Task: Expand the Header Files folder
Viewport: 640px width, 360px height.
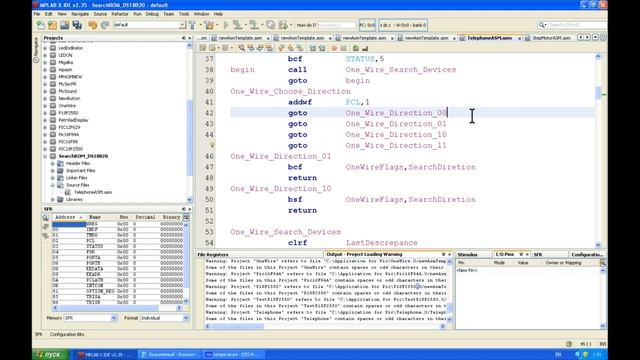Action: pyautogui.click(x=53, y=164)
